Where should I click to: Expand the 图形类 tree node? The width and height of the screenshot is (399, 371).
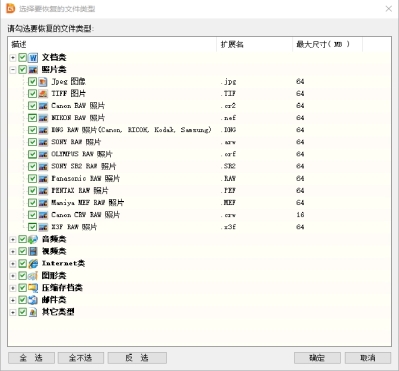point(13,276)
